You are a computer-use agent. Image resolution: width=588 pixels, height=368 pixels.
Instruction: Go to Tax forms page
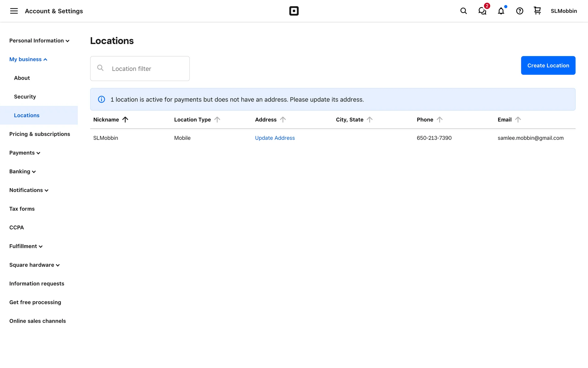coord(22,209)
